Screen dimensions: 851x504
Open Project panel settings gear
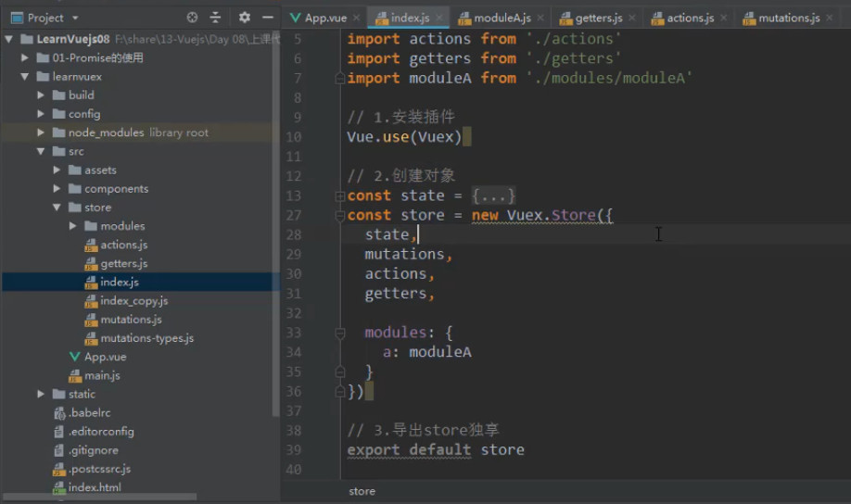[245, 18]
